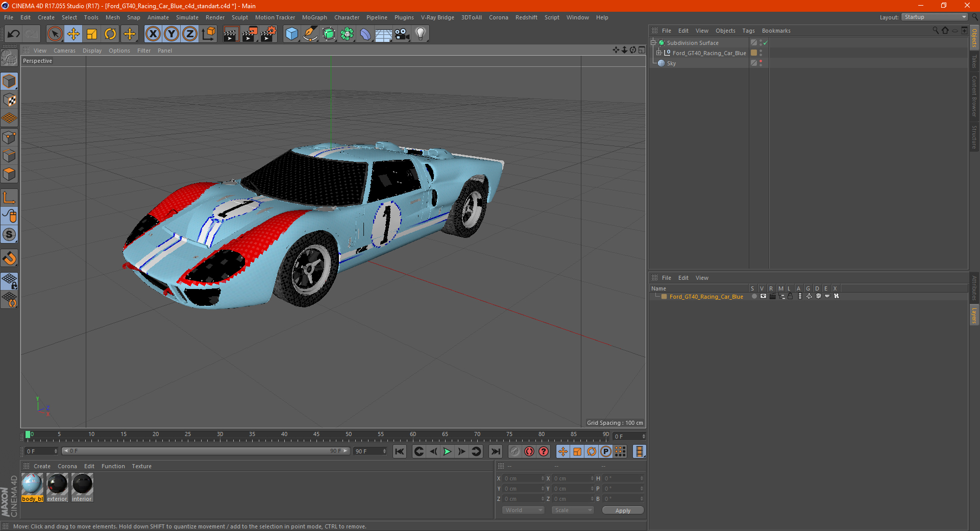Open viewport Cameras menu
The height and width of the screenshot is (531, 980).
64,51
